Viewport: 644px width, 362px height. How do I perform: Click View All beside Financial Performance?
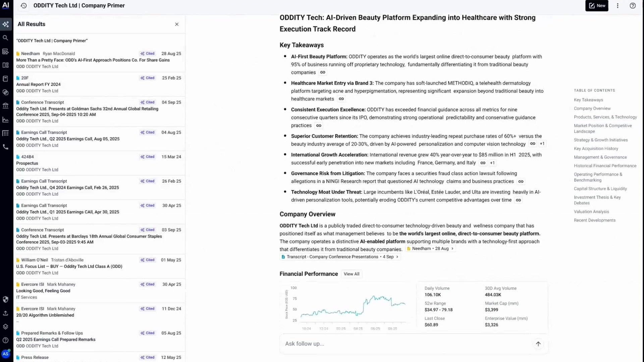click(351, 274)
